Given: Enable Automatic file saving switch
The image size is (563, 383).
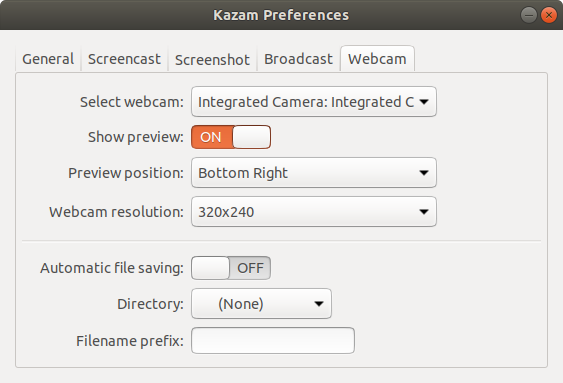Looking at the screenshot, I should pos(231,268).
